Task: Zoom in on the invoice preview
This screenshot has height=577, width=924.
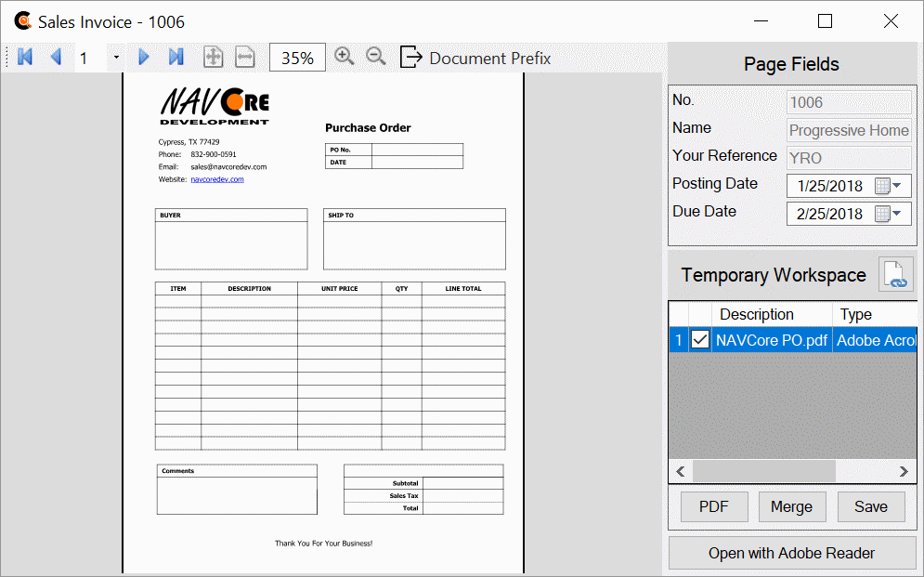Action: 344,56
